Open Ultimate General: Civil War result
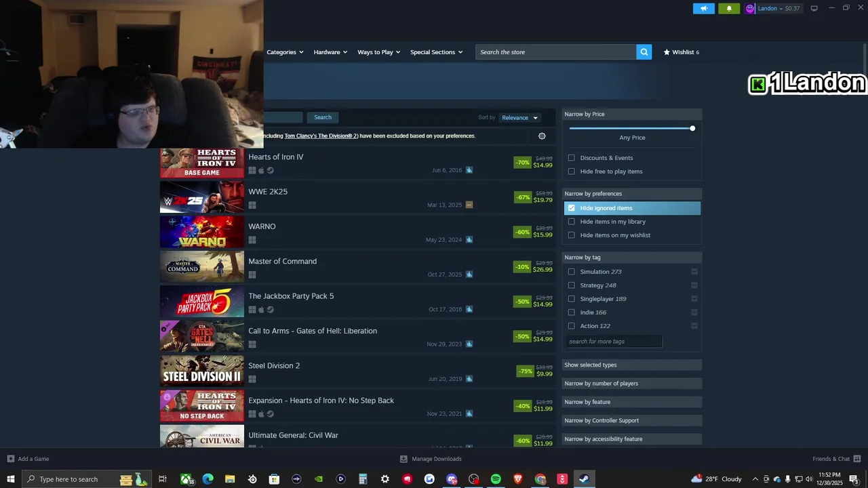The height and width of the screenshot is (488, 868). (x=357, y=436)
